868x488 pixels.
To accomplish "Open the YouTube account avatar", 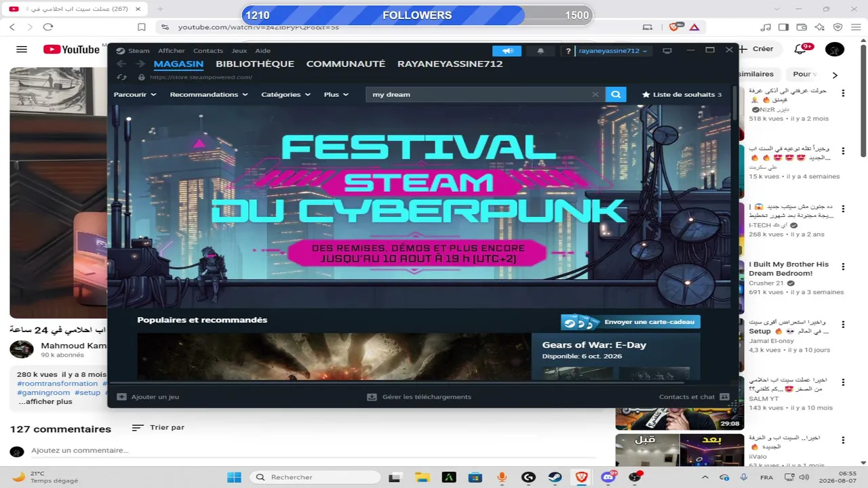I will coord(835,49).
